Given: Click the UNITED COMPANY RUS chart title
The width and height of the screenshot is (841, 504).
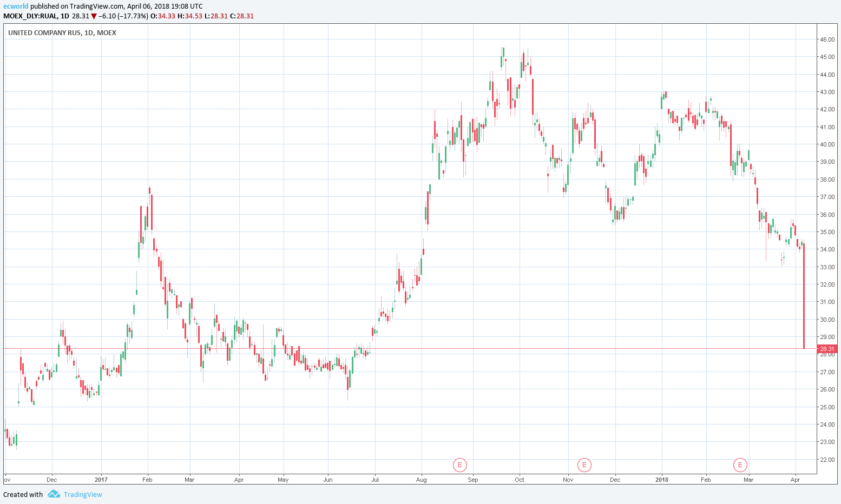Looking at the screenshot, I should click(x=62, y=33).
